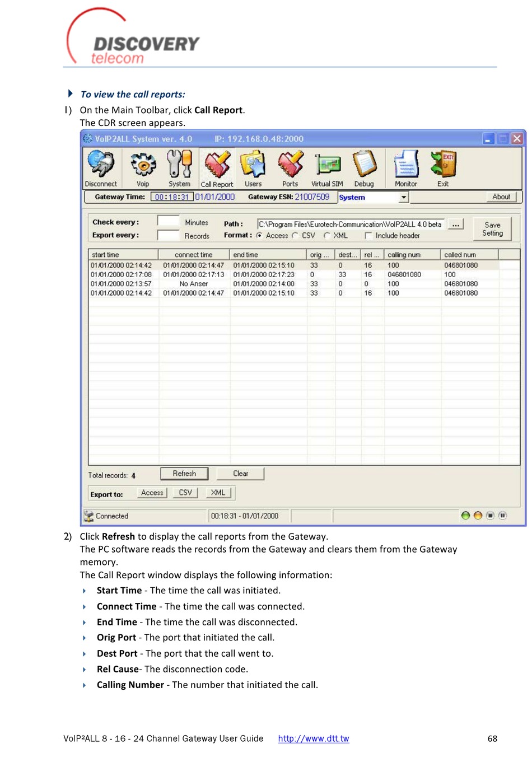Viewport: 532px width, 767px height.
Task: Sort by the calling num column header
Action: [x=412, y=255]
